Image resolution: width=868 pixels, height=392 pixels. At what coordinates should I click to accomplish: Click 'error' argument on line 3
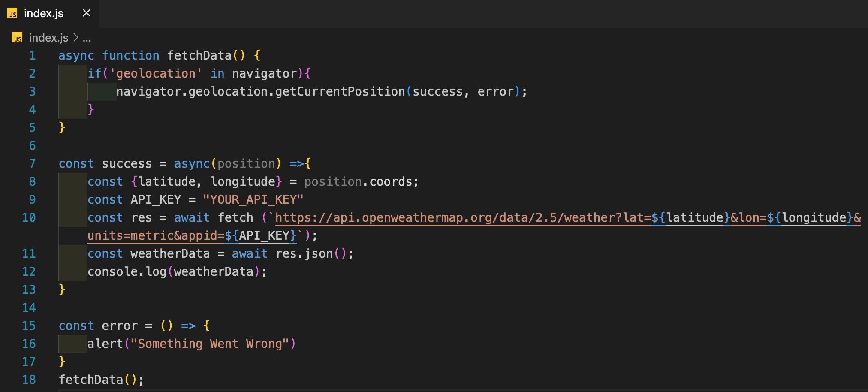click(495, 92)
